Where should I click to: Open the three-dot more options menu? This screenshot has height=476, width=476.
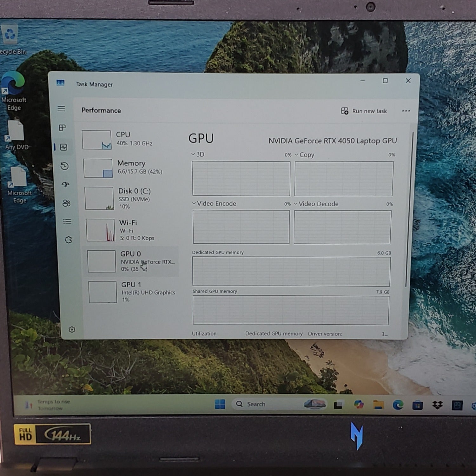point(406,111)
